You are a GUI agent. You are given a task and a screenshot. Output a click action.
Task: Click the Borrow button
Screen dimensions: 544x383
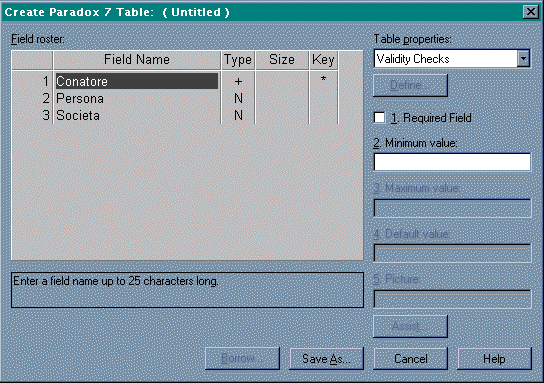tap(242, 358)
